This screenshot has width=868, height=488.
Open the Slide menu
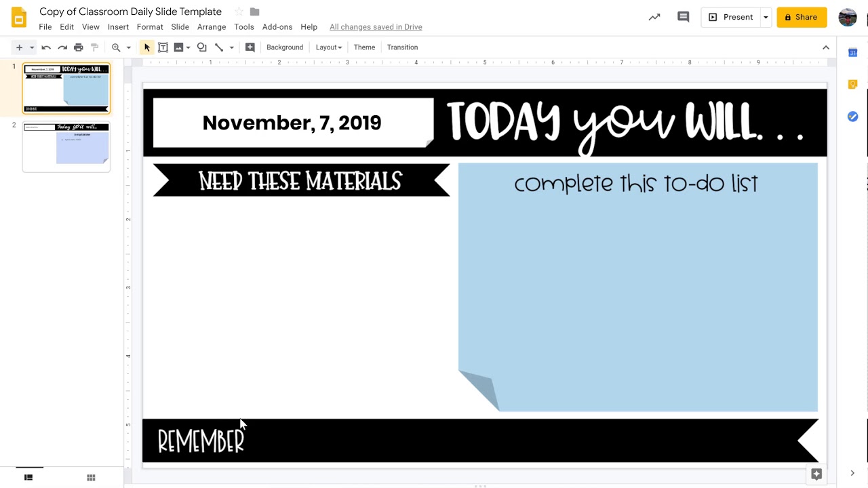(180, 27)
